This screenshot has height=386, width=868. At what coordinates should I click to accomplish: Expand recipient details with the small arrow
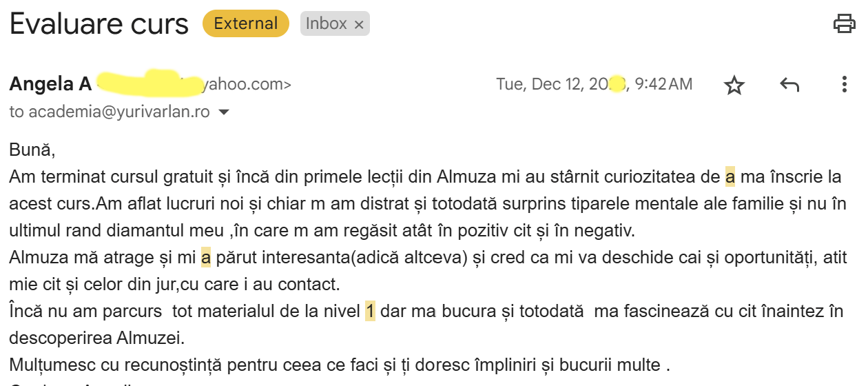[224, 112]
